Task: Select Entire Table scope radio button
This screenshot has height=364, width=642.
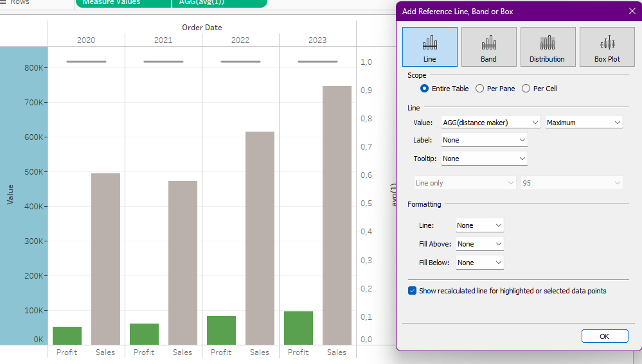Action: [424, 89]
